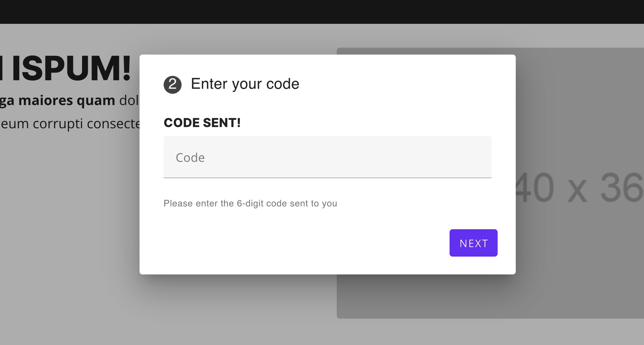Image resolution: width=644 pixels, height=345 pixels.
Task: Click the "40 x 36" placeholder dimensions text
Action: pos(580,188)
